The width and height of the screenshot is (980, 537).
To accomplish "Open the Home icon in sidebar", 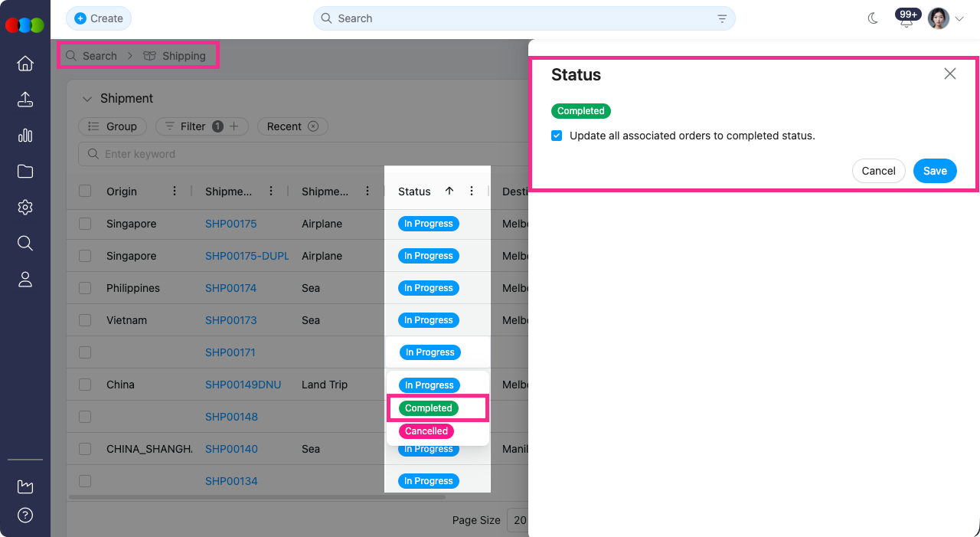I will [25, 64].
